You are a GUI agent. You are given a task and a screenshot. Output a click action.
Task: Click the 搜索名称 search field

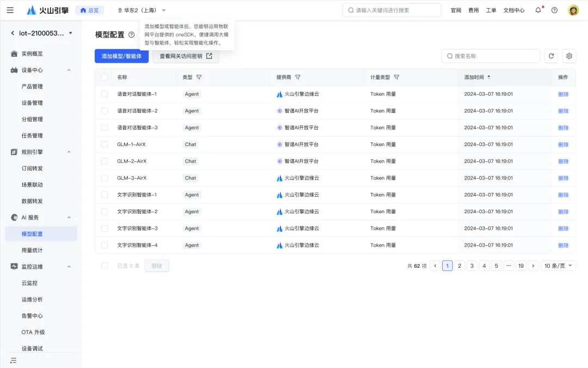pyautogui.click(x=491, y=56)
